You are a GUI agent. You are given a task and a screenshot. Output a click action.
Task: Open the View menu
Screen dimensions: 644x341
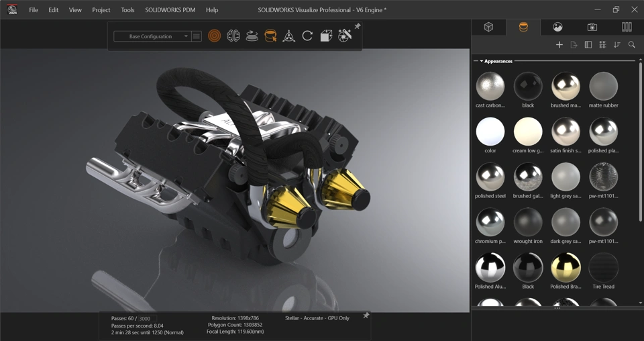click(75, 10)
